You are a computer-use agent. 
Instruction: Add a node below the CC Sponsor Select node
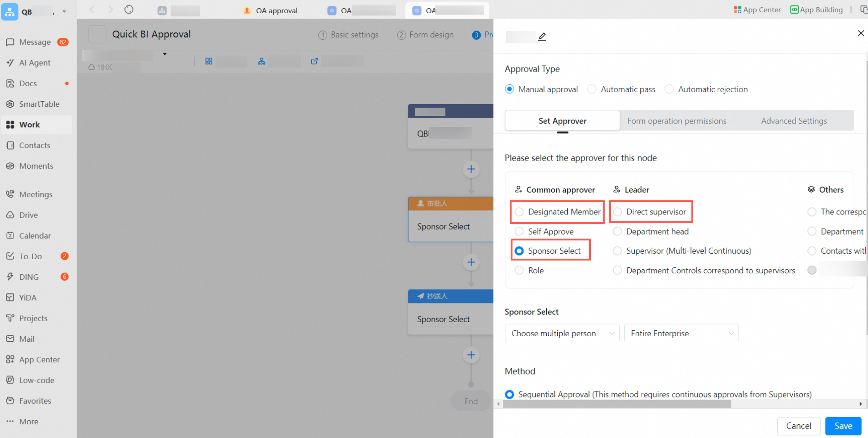[x=471, y=355]
